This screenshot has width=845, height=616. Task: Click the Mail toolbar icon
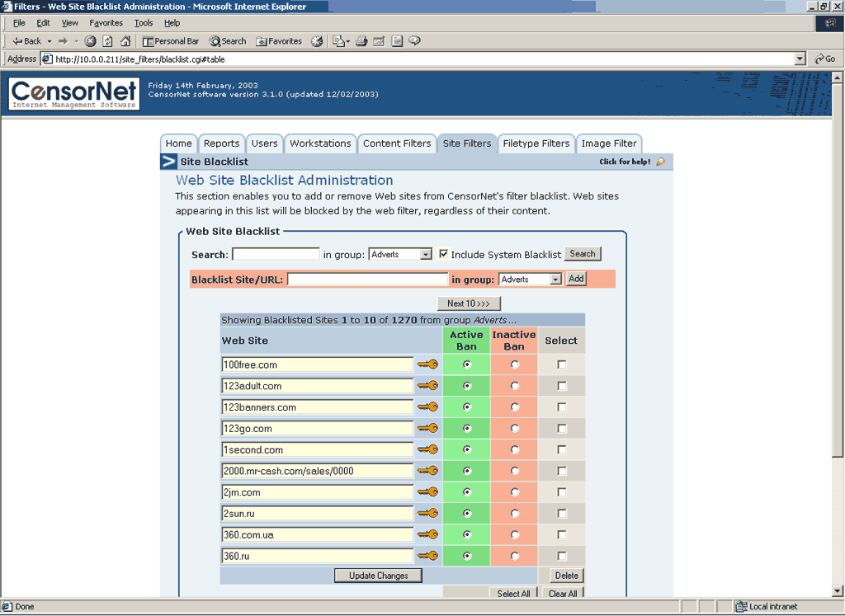coord(341,41)
